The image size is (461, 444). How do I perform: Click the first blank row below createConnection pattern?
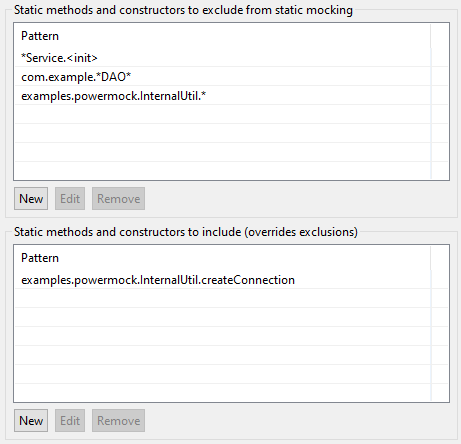pos(223,298)
